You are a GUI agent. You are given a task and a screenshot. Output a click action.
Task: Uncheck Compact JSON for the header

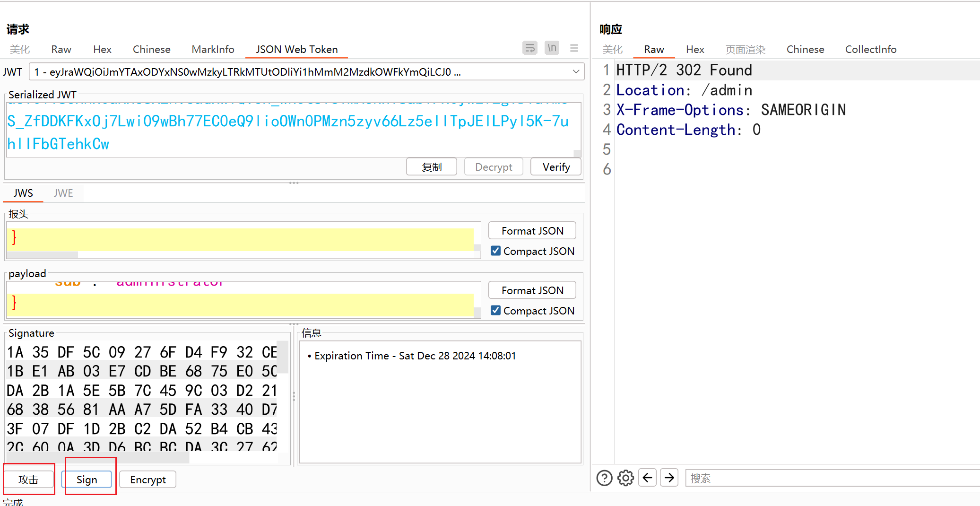495,251
